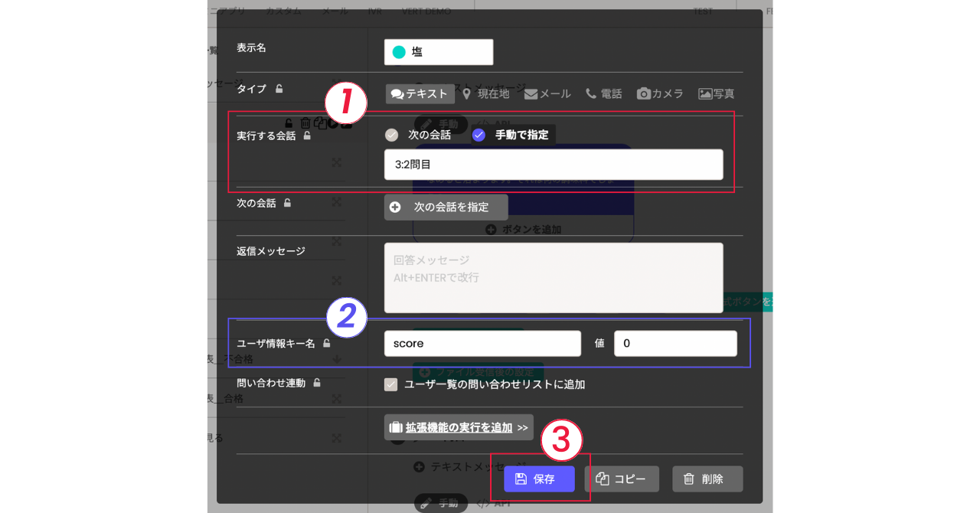The image size is (980, 513).
Task: Click the lock icon beside 問い合わせ連動
Action: tap(317, 382)
